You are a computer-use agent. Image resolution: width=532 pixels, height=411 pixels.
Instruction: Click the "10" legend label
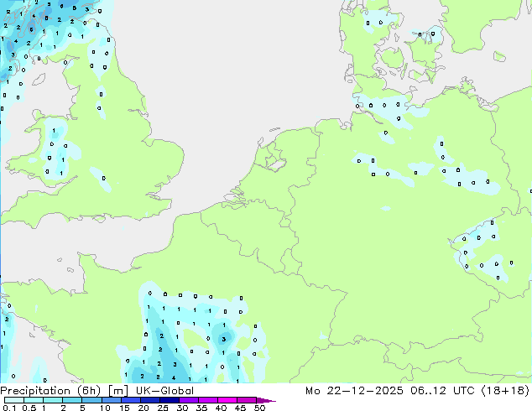click(x=105, y=408)
